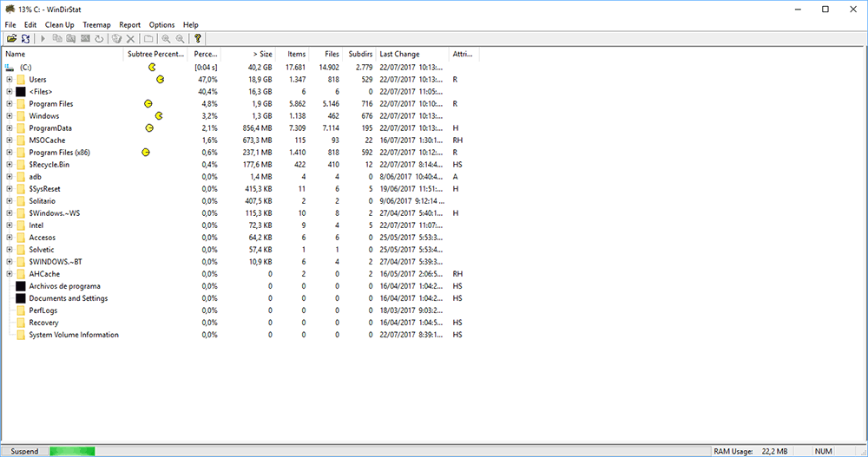Click the yellow Help question mark icon
The height and width of the screenshot is (457, 868).
coord(198,38)
